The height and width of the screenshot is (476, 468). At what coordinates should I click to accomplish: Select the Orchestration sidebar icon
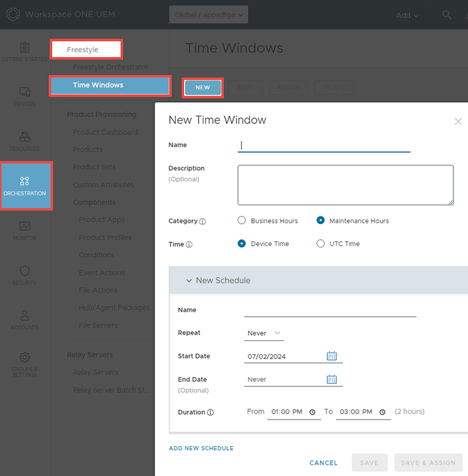[25, 182]
